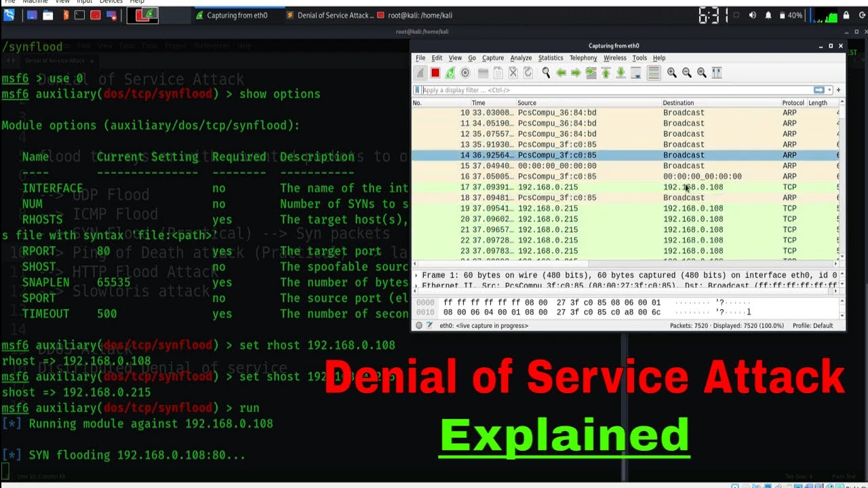
Task: Add a display filter button with plus
Action: (x=838, y=90)
